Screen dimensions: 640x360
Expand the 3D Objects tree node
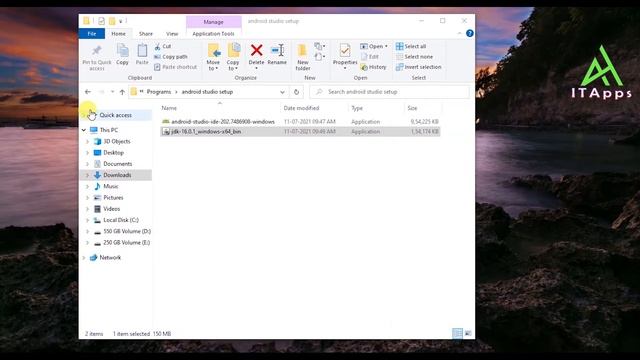87,141
